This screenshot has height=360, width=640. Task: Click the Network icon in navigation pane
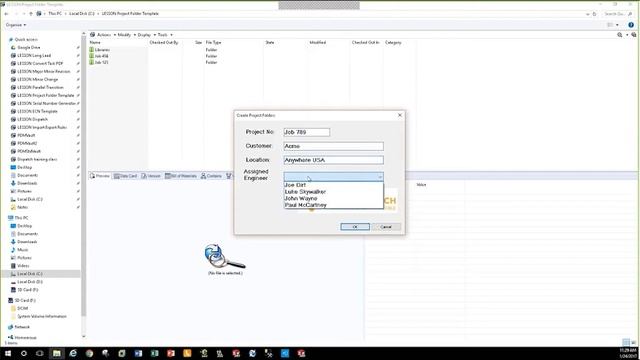11,327
